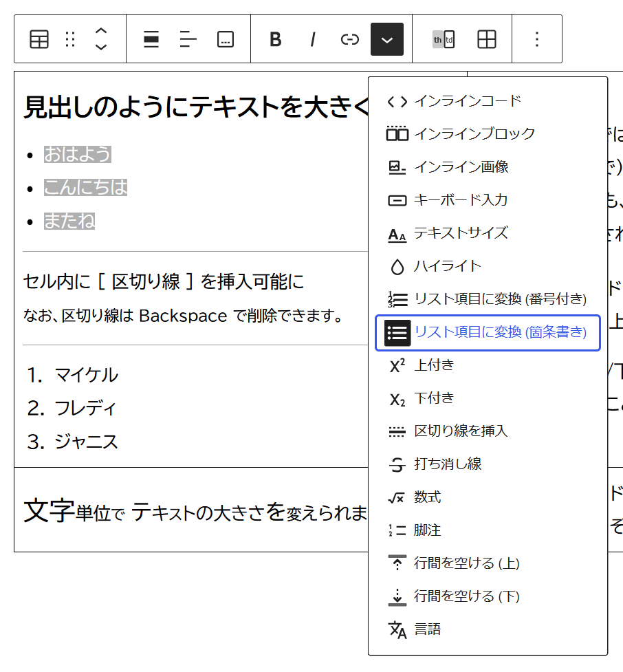The width and height of the screenshot is (623, 672).
Task: Click the sentence about Backspace deletion
Action: pyautogui.click(x=184, y=316)
